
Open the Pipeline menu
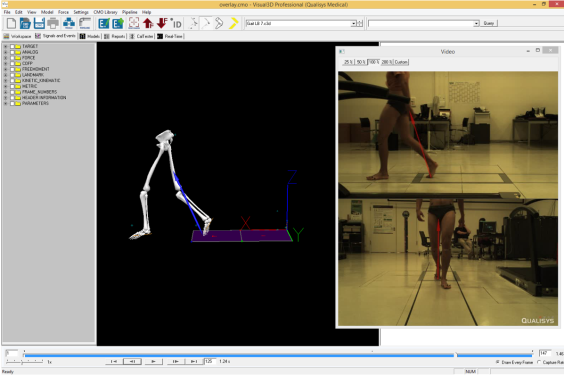[x=129, y=12]
